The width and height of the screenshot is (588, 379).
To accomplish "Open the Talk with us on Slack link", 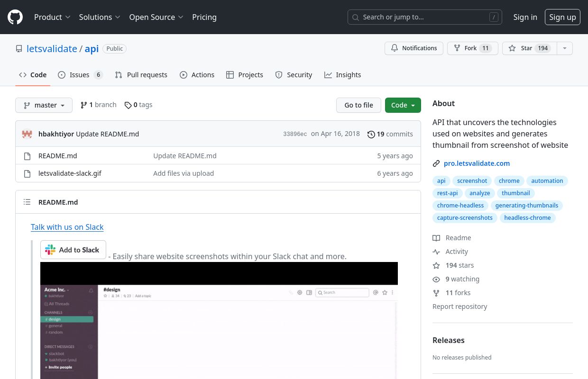I will 67,227.
